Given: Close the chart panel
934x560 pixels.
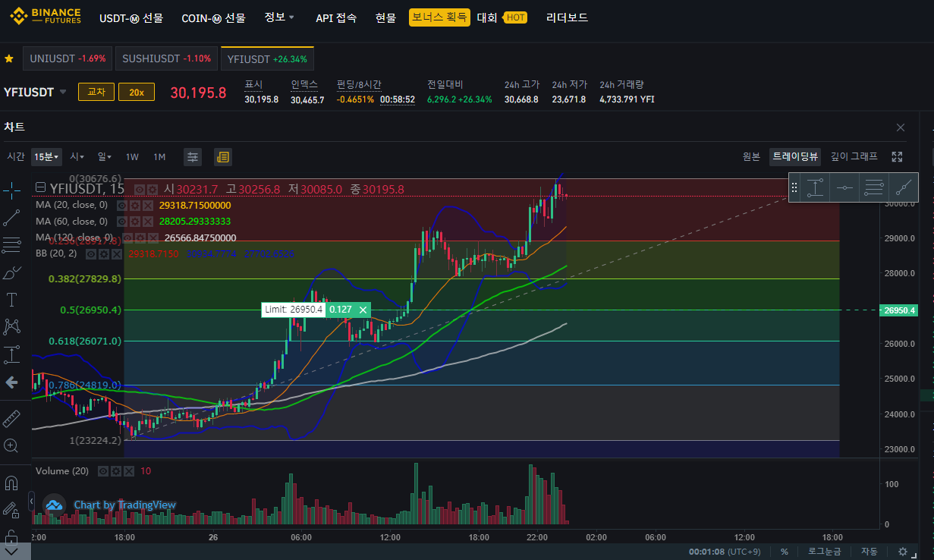Looking at the screenshot, I should (901, 127).
